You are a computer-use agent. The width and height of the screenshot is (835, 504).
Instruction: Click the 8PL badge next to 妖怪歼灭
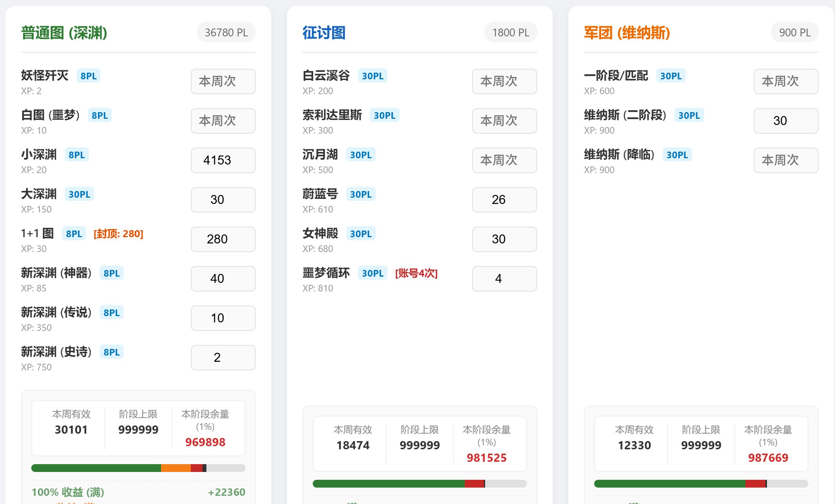click(89, 76)
